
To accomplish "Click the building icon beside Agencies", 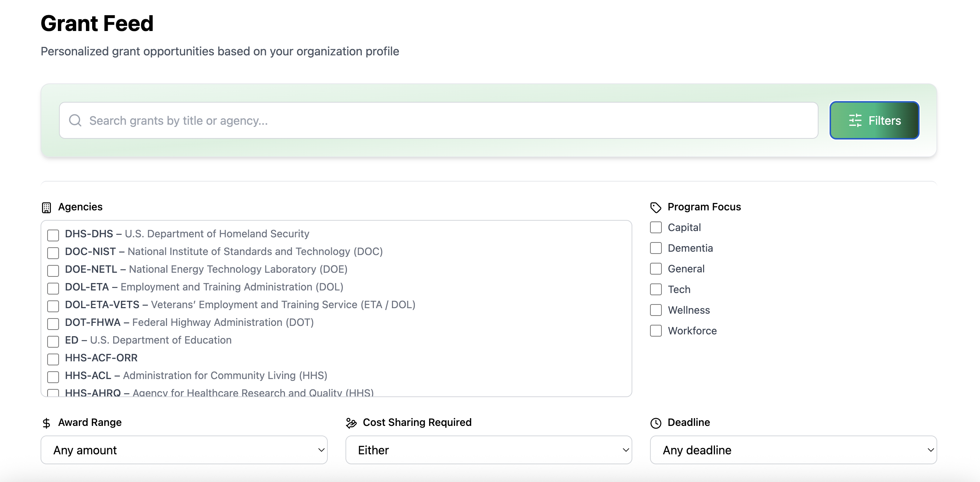I will point(46,207).
